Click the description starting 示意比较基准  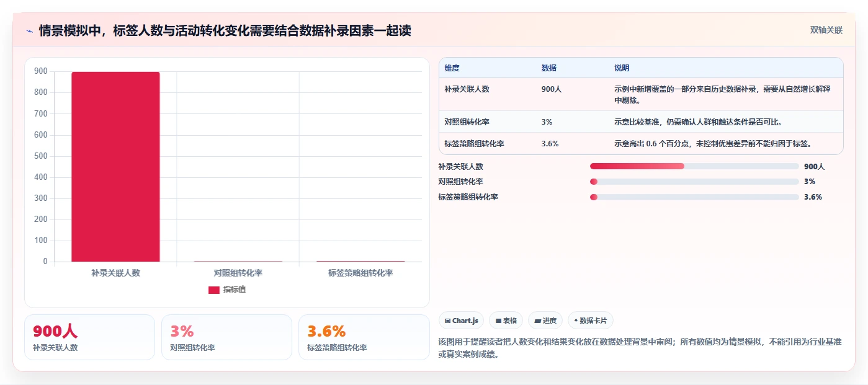(x=698, y=122)
